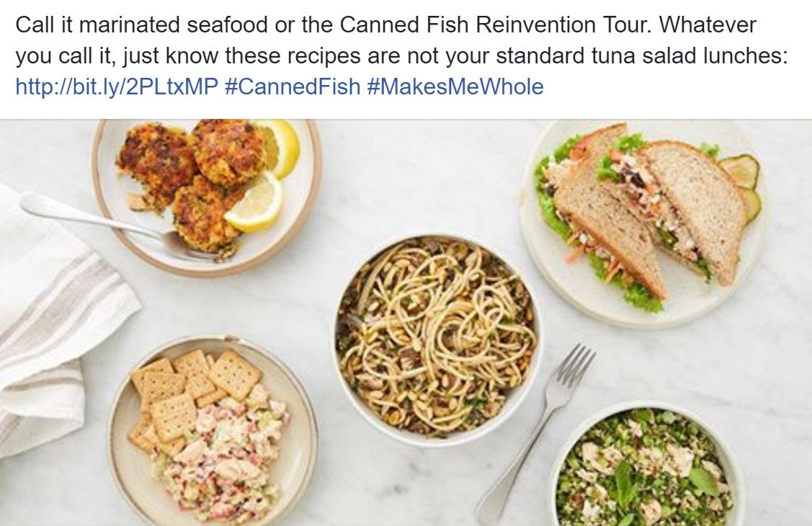This screenshot has width=812, height=526.
Task: Open the #MakesMeWhole hashtag
Action: (x=455, y=86)
